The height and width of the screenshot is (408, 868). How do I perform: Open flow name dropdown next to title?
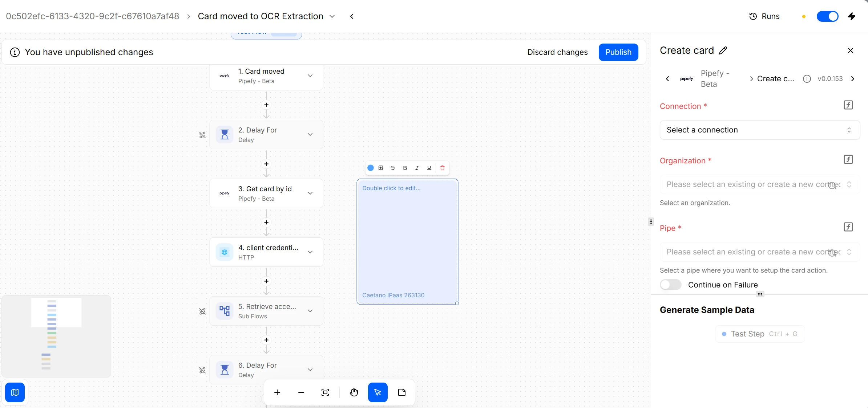[x=332, y=16]
